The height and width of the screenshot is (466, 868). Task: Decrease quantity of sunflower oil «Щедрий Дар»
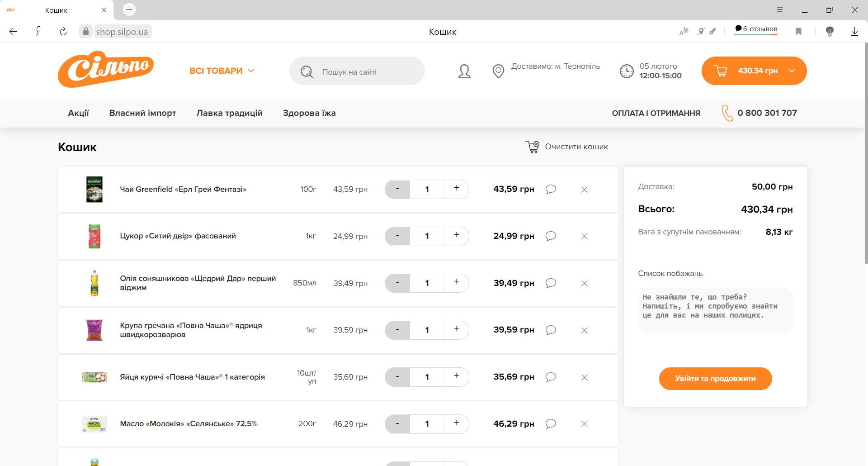coord(397,283)
